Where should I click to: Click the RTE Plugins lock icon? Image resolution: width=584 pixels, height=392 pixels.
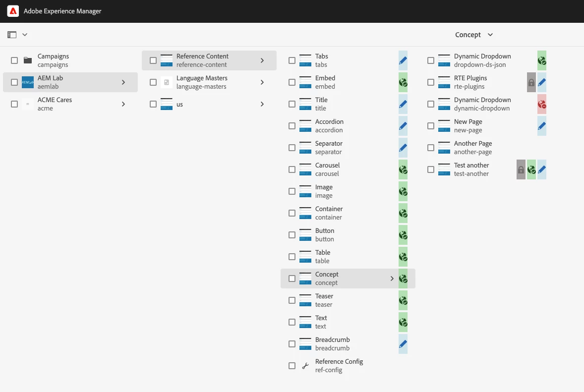[x=531, y=82]
